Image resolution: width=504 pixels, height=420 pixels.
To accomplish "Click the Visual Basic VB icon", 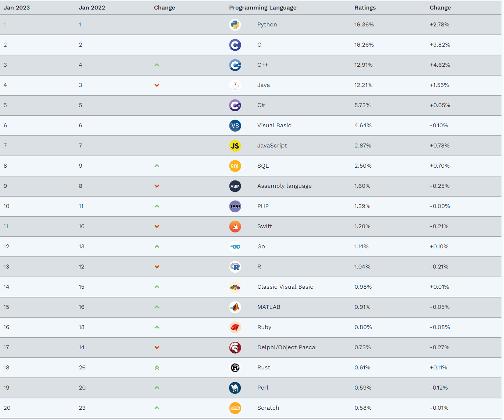I will pos(235,125).
